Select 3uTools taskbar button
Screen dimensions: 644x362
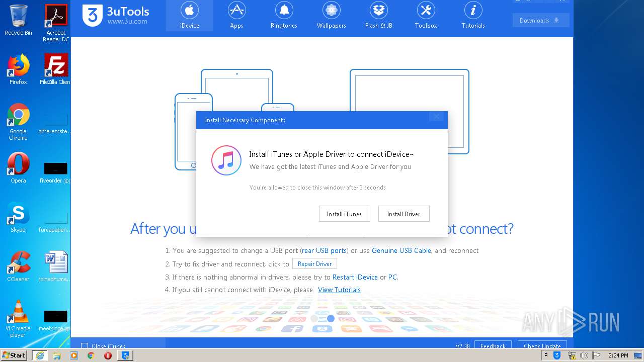pyautogui.click(x=125, y=355)
